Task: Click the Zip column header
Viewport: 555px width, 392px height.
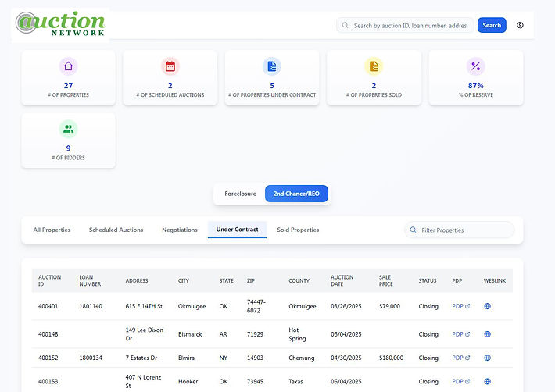Action: [x=251, y=280]
